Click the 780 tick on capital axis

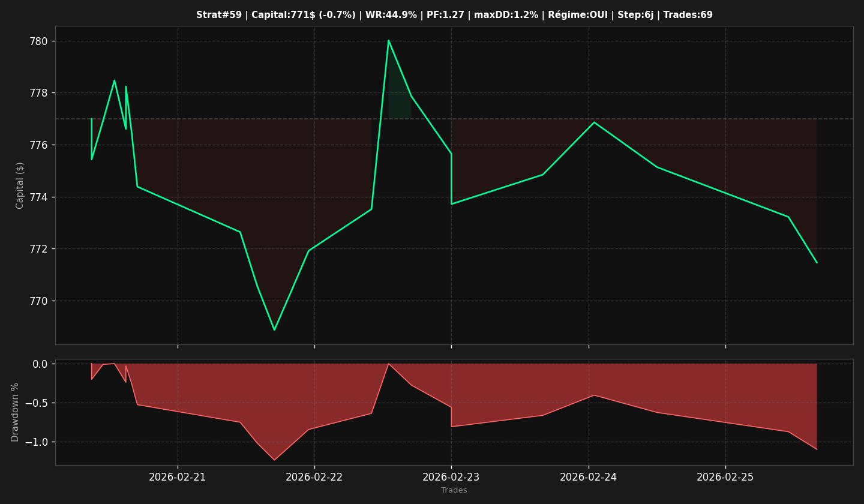pyautogui.click(x=39, y=41)
